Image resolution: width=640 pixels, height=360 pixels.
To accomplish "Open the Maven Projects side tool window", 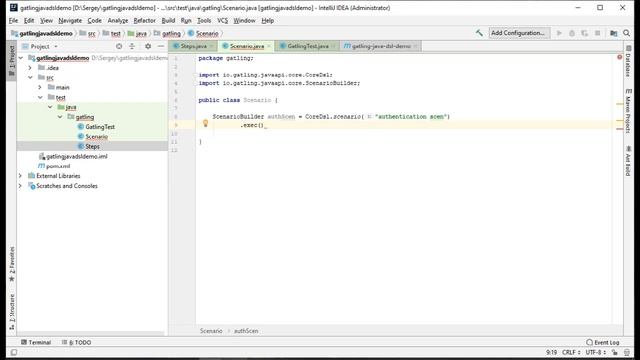I will click(628, 110).
